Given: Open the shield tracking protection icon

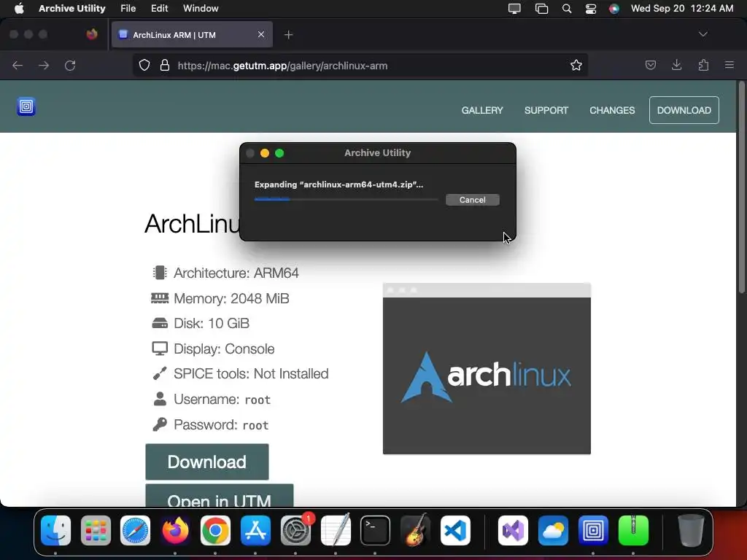Looking at the screenshot, I should click(144, 65).
